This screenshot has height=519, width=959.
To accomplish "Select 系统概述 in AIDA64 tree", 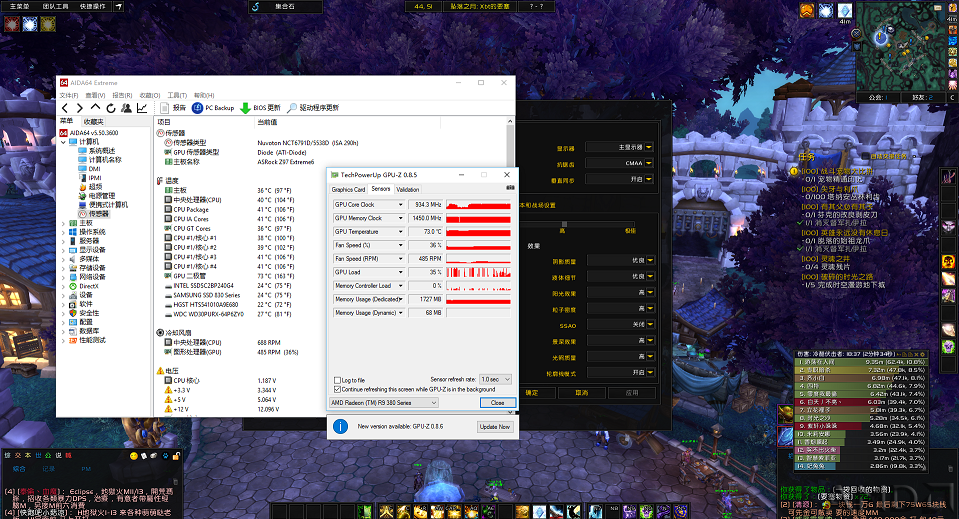I will (x=97, y=150).
